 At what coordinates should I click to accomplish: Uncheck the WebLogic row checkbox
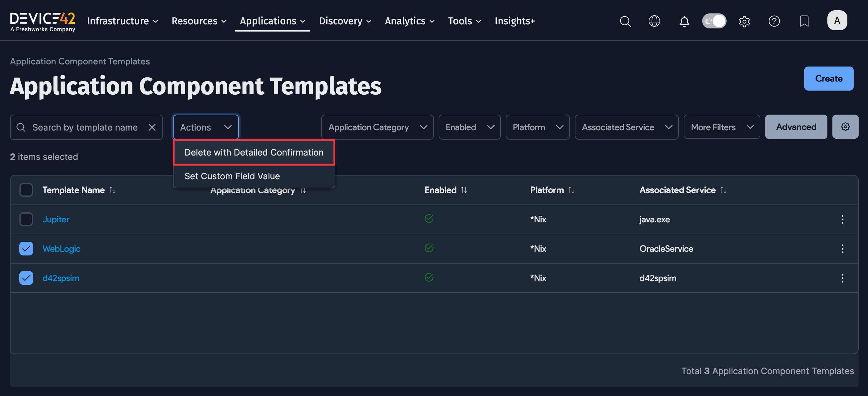click(x=26, y=249)
